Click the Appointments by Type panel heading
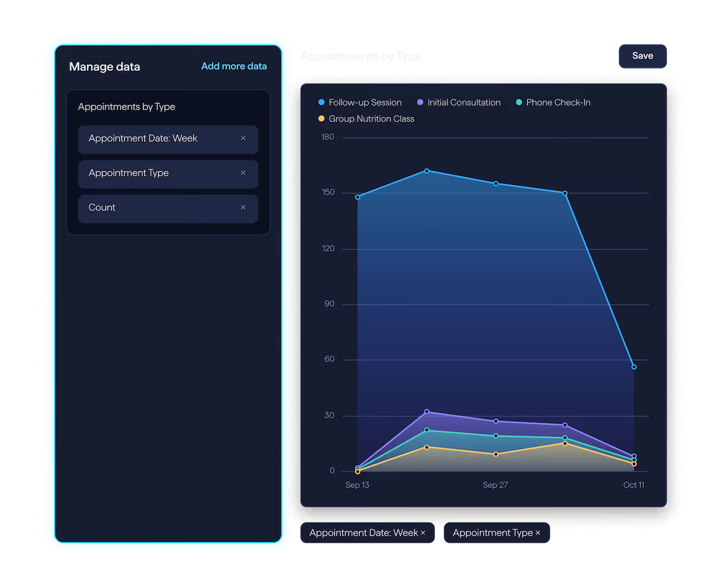 (127, 107)
